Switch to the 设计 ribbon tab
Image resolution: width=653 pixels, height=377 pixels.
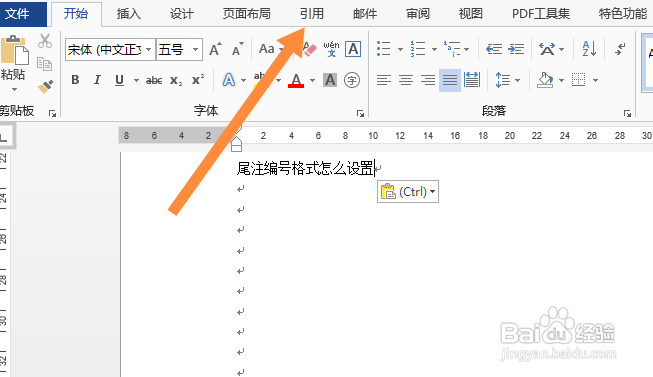coord(182,14)
